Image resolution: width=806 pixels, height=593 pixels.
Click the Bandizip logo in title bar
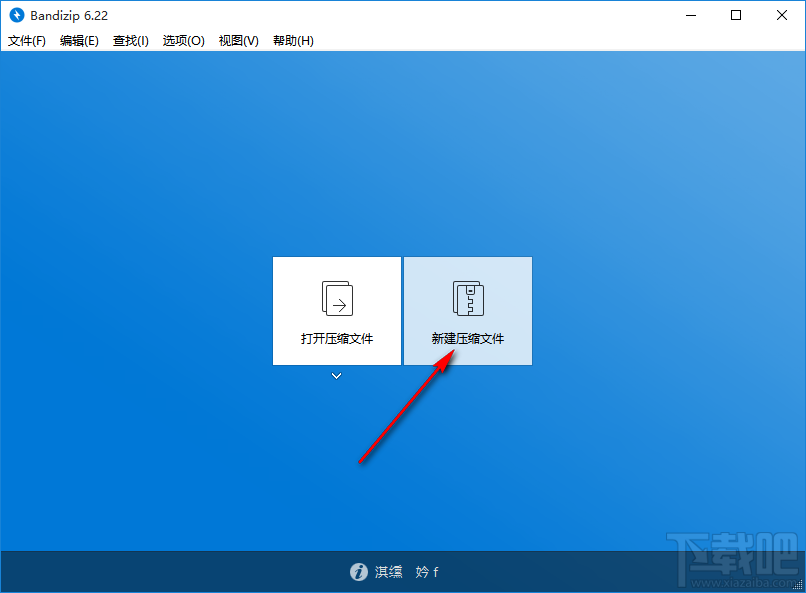17,15
